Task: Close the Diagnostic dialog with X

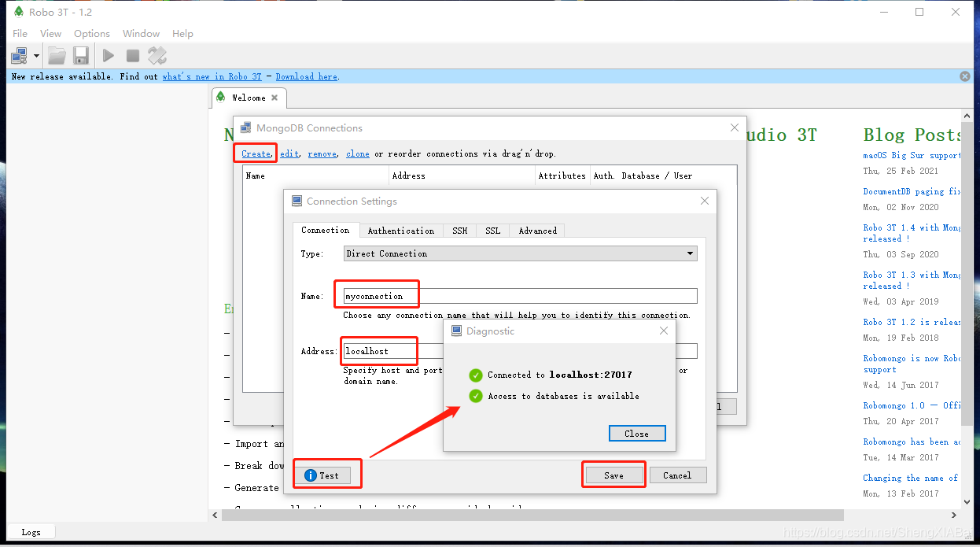Action: [x=665, y=331]
